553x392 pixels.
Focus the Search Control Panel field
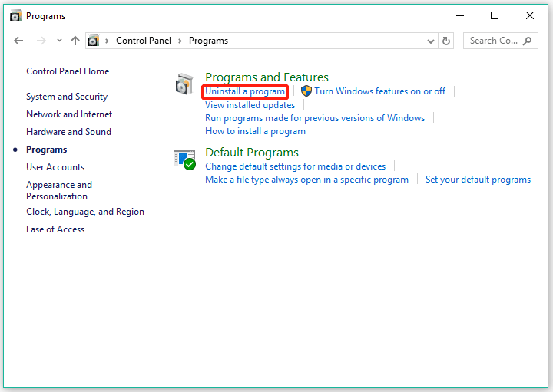point(500,41)
